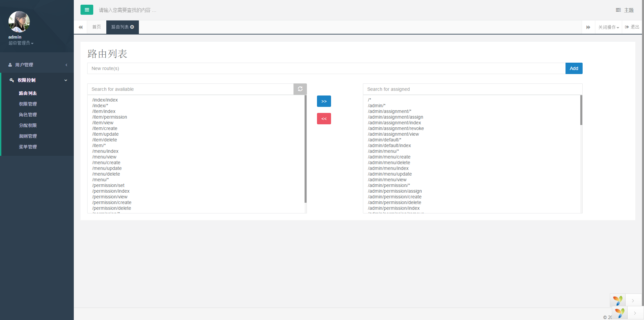The height and width of the screenshot is (320, 644).
Task: Expand the upper Yii debug toolbar arrow
Action: point(633,300)
